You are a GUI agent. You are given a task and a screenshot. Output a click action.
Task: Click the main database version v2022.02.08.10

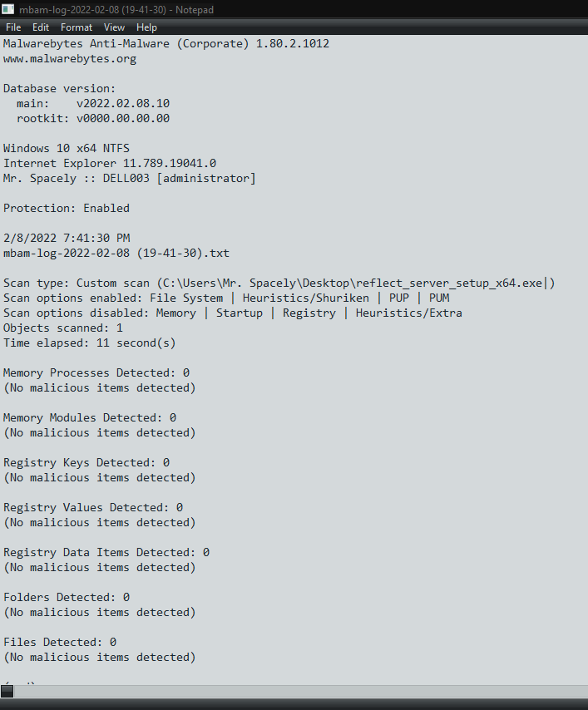(123, 104)
